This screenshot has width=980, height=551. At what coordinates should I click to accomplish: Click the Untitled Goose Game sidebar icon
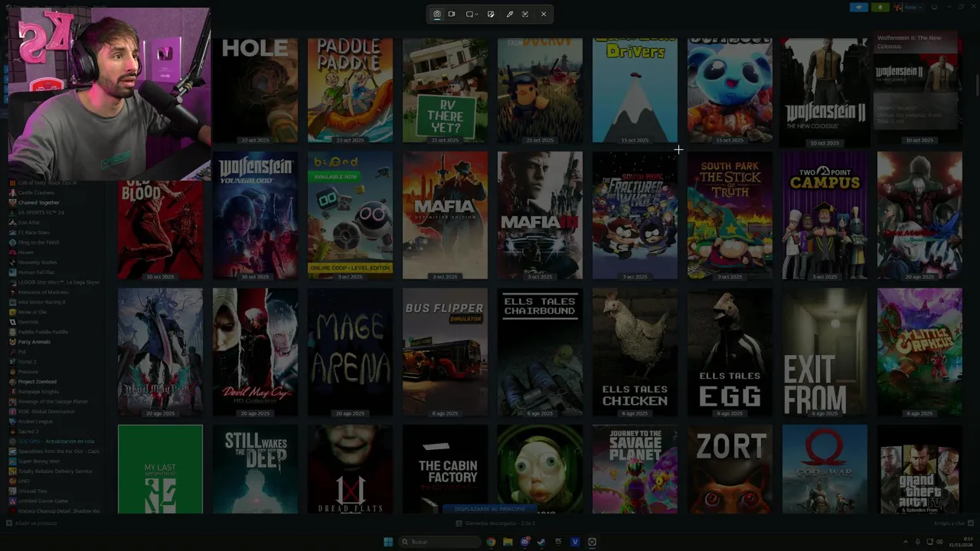(x=12, y=501)
